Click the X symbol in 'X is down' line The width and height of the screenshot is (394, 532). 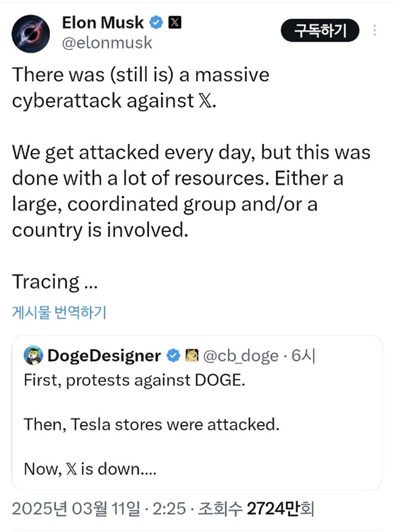(x=73, y=469)
